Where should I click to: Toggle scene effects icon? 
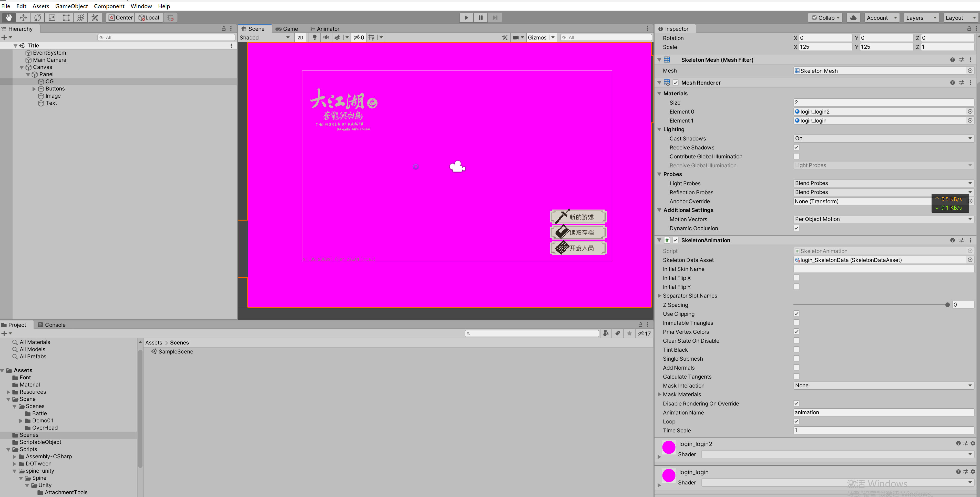point(337,37)
